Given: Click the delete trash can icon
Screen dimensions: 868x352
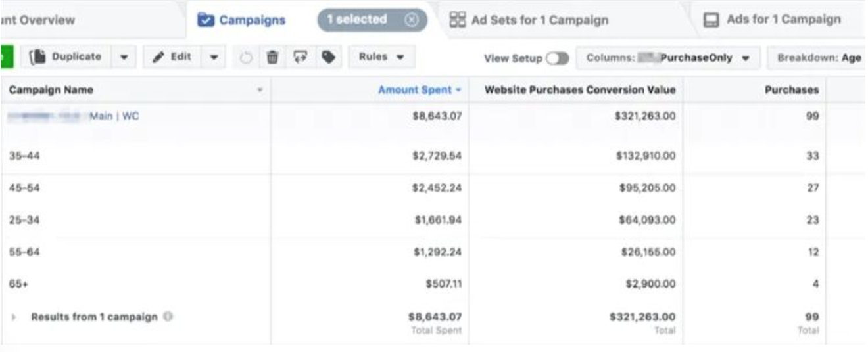Looking at the screenshot, I should [272, 57].
